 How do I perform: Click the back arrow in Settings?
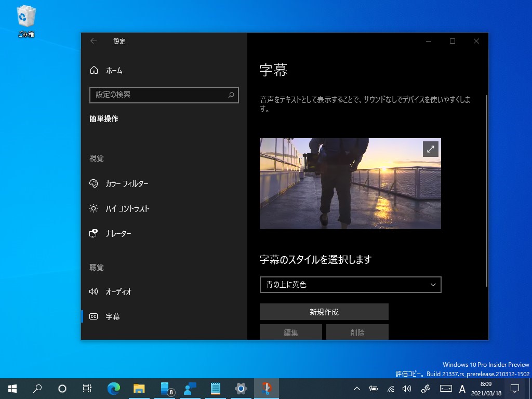(93, 41)
